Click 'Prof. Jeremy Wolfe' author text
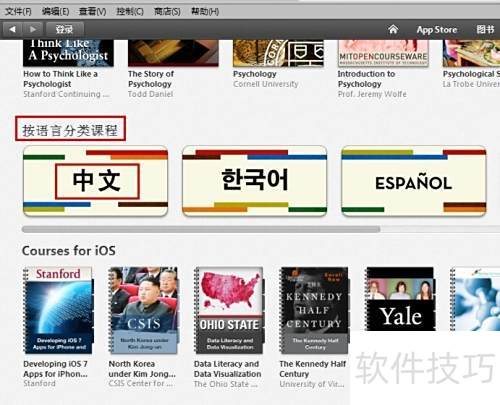Screen dimensions: 500x405 tap(372, 94)
